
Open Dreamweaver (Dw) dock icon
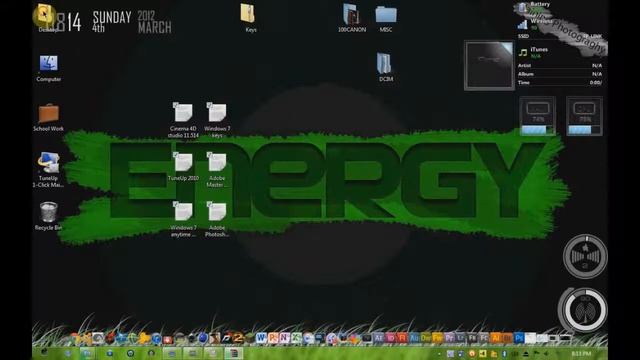tap(426, 338)
